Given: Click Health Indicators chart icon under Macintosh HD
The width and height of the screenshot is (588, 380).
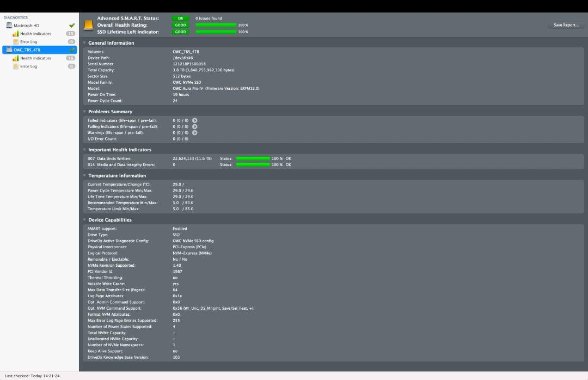Looking at the screenshot, I should tap(16, 34).
